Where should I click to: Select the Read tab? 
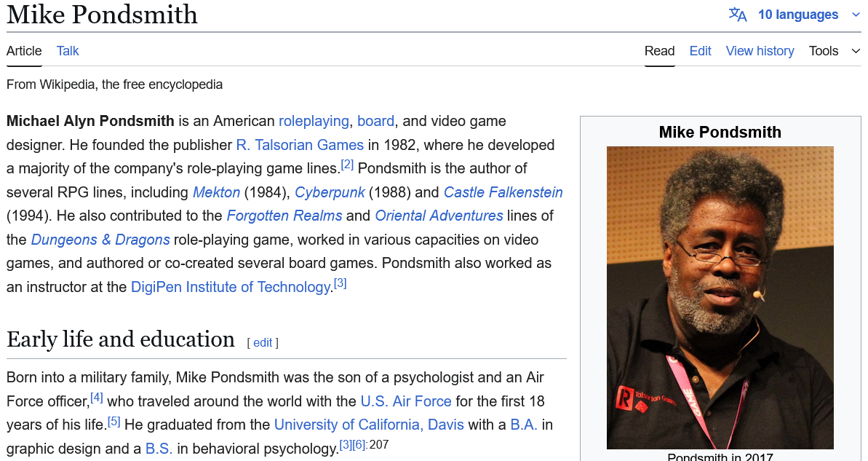click(x=659, y=51)
